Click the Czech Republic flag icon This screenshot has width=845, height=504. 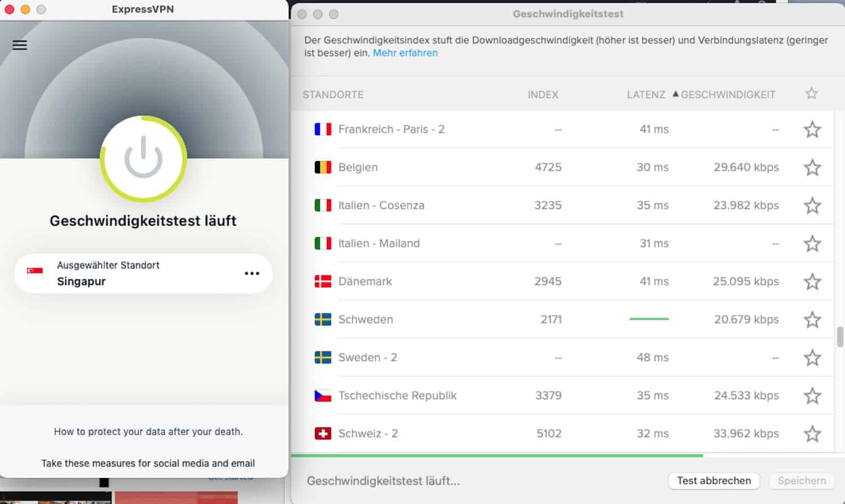click(x=323, y=395)
